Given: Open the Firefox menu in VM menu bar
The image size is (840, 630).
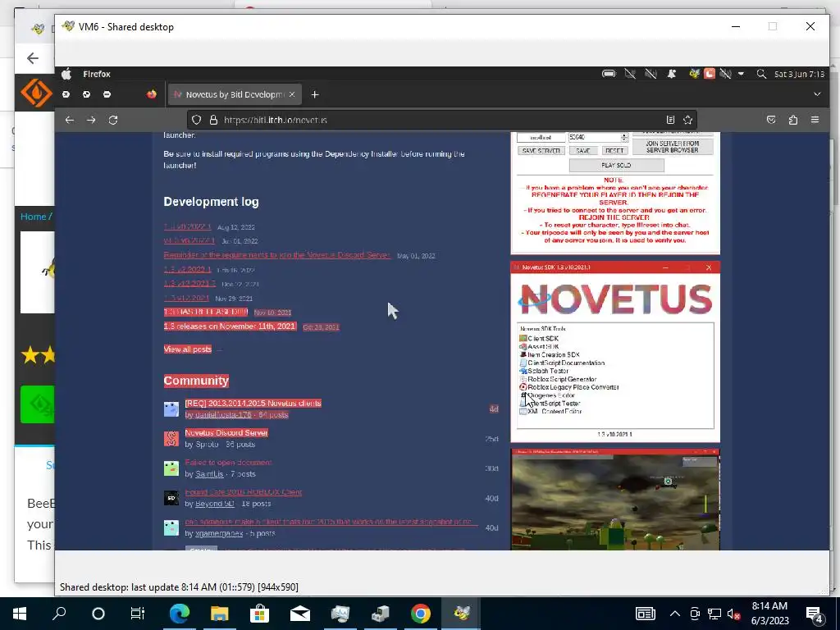Looking at the screenshot, I should [x=97, y=74].
